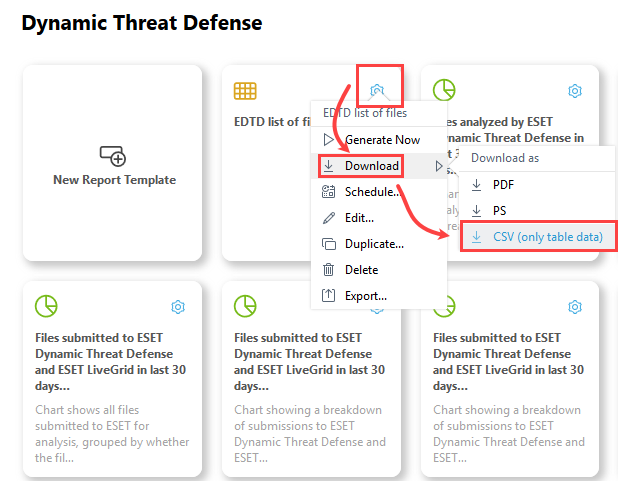Click the pencil Edit icon
The height and width of the screenshot is (481, 618).
[x=328, y=218]
